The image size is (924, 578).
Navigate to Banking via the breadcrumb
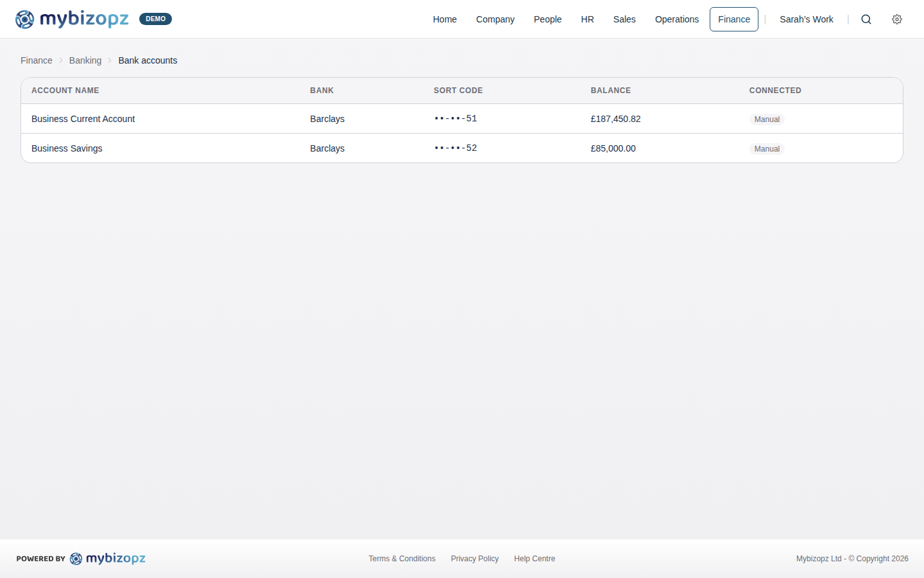click(85, 60)
